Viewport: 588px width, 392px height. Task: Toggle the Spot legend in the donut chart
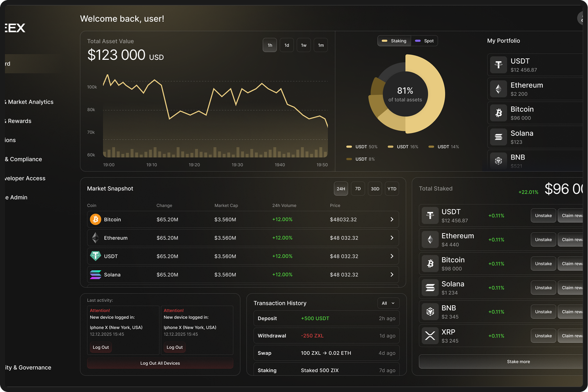[424, 41]
